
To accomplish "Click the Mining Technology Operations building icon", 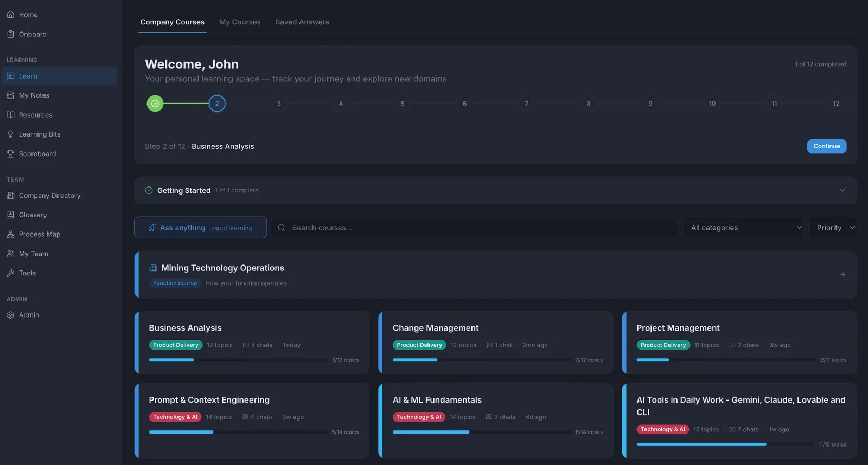I will tap(153, 268).
